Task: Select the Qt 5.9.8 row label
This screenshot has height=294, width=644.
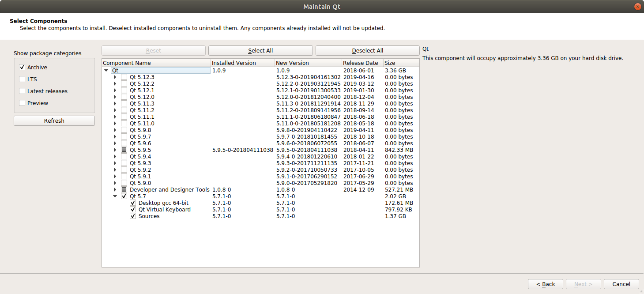Action: tap(140, 130)
